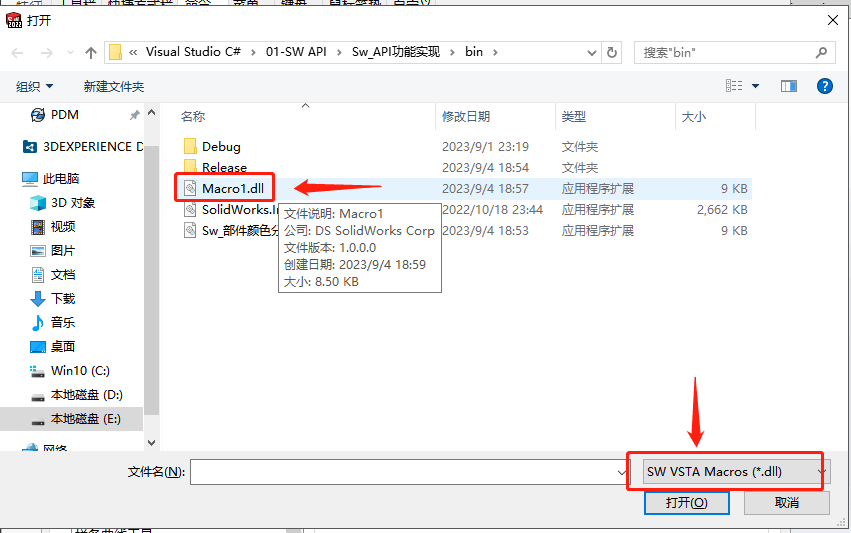Click the 打开(O) button
Screen dimensions: 851x533
[687, 503]
